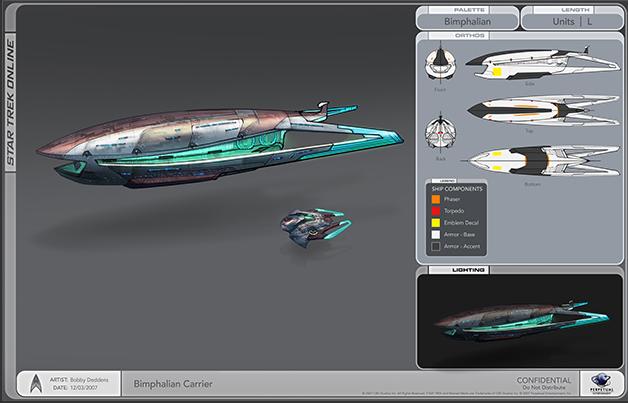Image resolution: width=628 pixels, height=403 pixels.
Task: Select the red Torpedo color swatch
Action: coord(436,211)
